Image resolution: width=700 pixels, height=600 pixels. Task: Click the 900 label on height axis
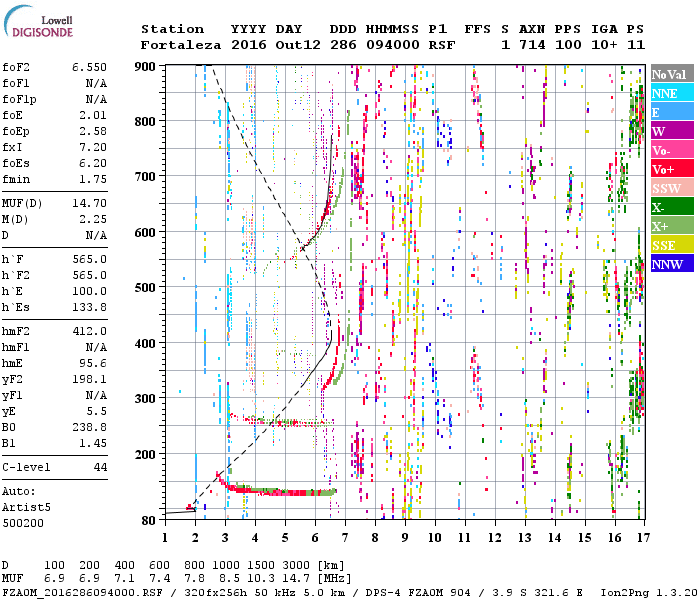147,66
